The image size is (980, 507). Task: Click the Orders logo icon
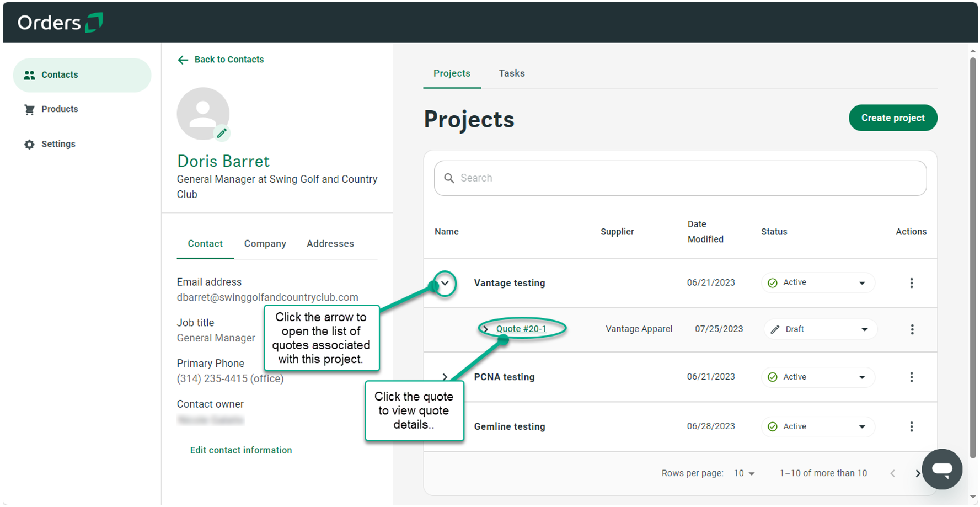[x=94, y=23]
